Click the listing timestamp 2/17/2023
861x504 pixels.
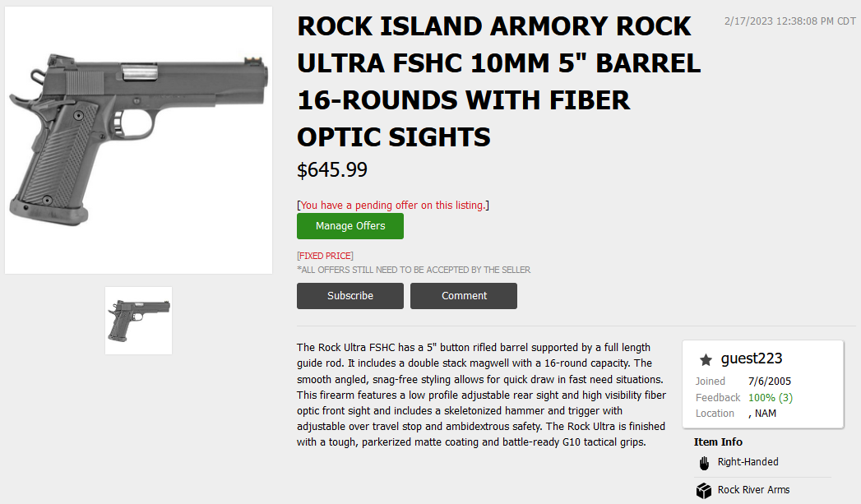pyautogui.click(x=789, y=21)
